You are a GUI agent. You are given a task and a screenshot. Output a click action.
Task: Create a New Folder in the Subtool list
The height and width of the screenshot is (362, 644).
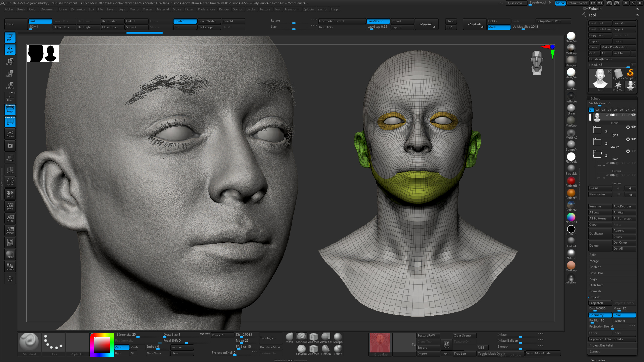[600, 194]
